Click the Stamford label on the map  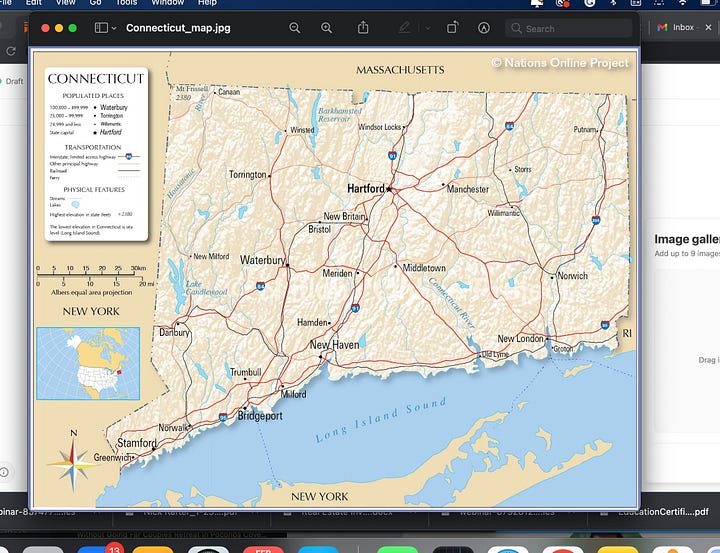(x=137, y=443)
